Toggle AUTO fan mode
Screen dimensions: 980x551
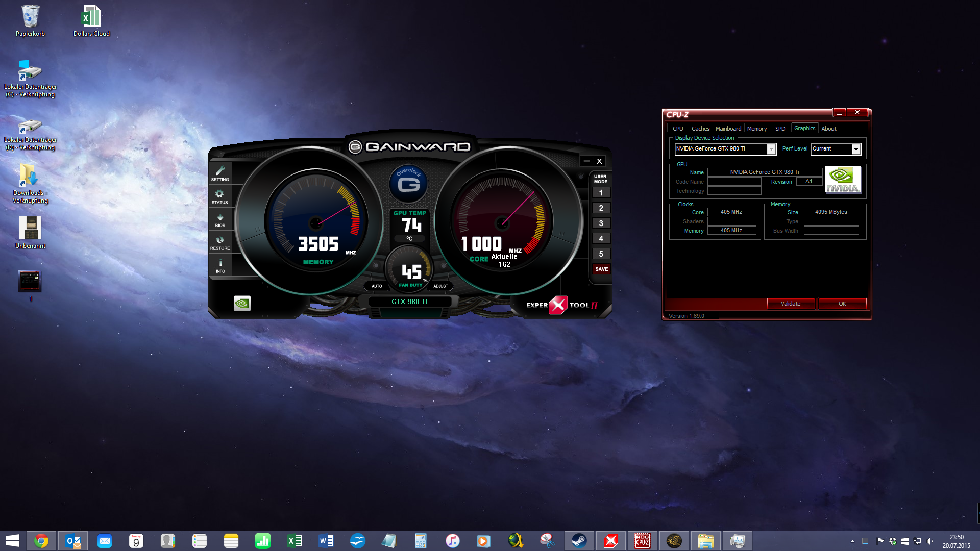tap(377, 286)
